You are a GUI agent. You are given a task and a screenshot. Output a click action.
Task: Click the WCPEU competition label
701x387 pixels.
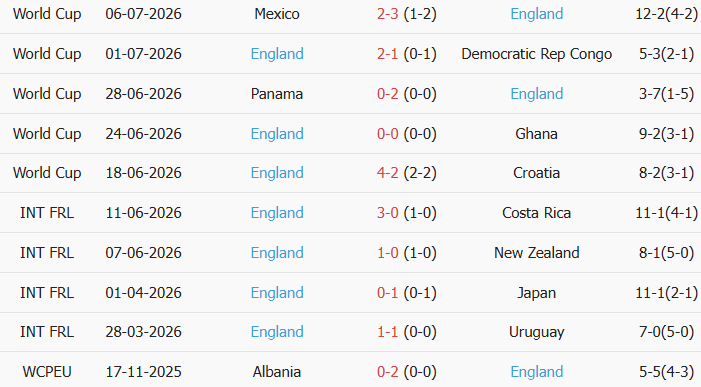pyautogui.click(x=47, y=372)
